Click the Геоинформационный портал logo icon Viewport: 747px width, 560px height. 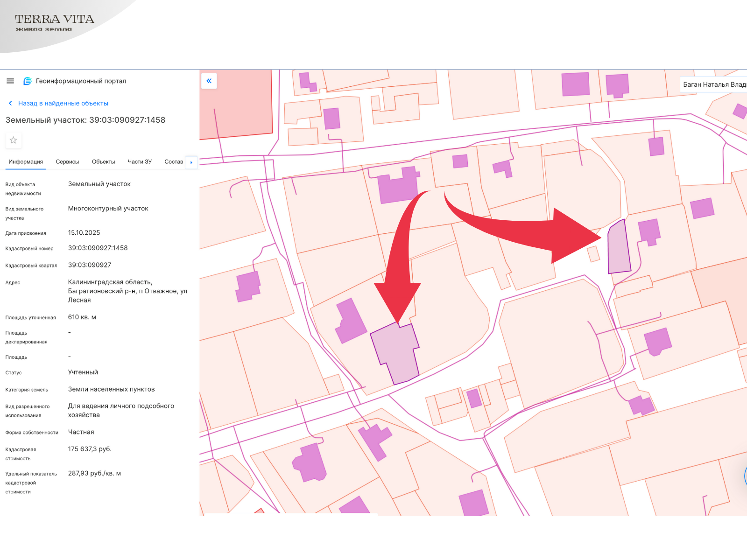coord(28,81)
